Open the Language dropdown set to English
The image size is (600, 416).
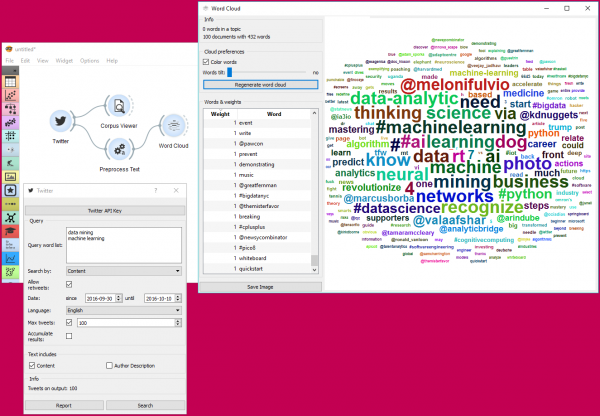pos(124,310)
